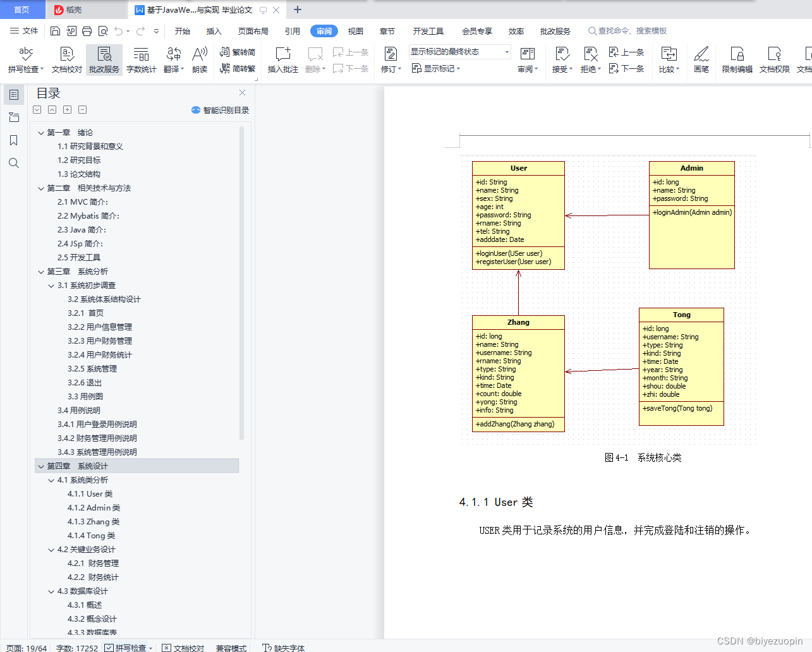
Task: Go to next change with 下一条 near 接受
Action: 626,68
